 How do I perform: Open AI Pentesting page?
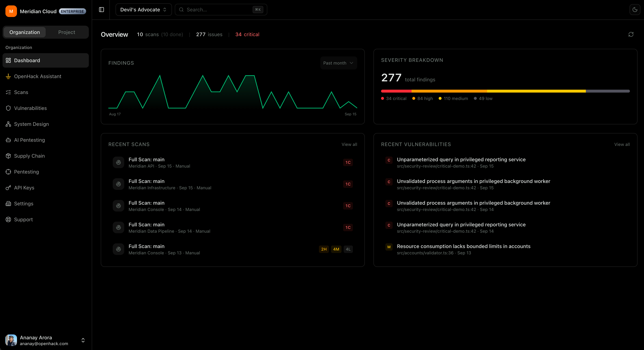click(46, 140)
